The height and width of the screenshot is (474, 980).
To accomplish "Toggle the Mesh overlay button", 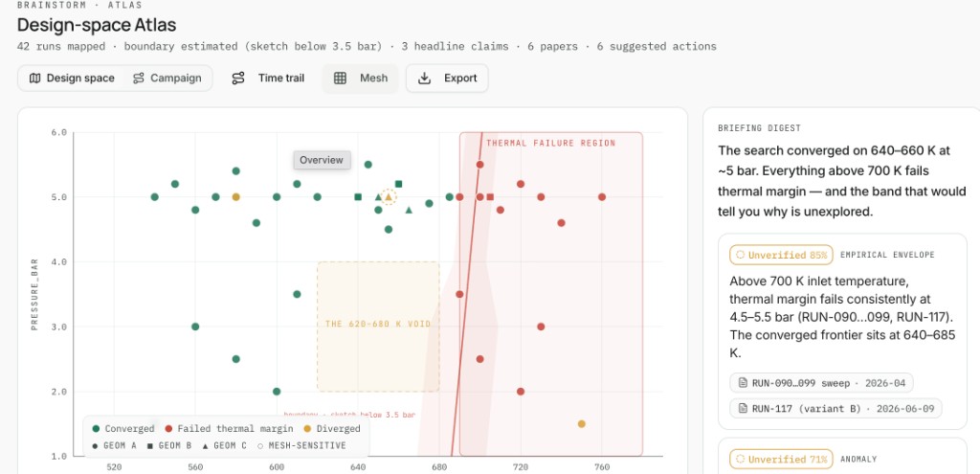I will point(360,79).
